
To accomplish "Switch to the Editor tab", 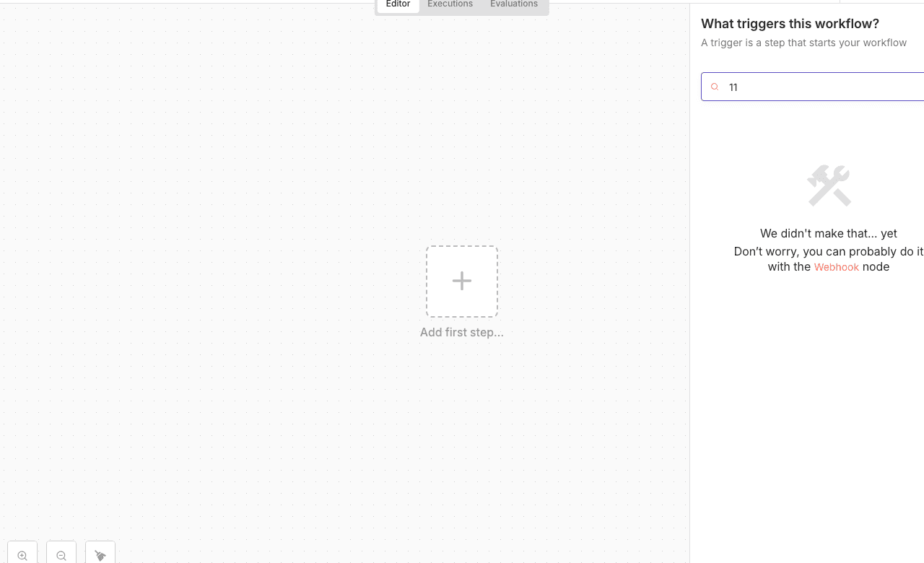I will point(398,5).
